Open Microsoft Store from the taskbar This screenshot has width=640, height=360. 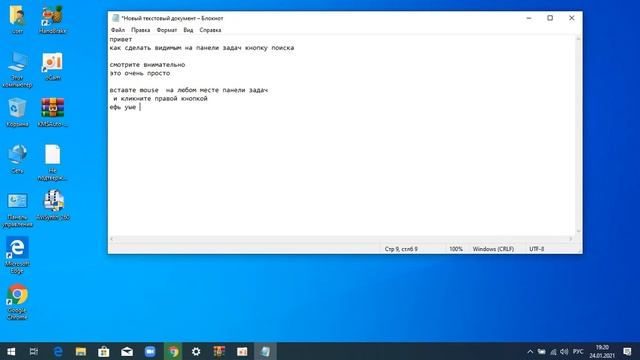pos(104,351)
